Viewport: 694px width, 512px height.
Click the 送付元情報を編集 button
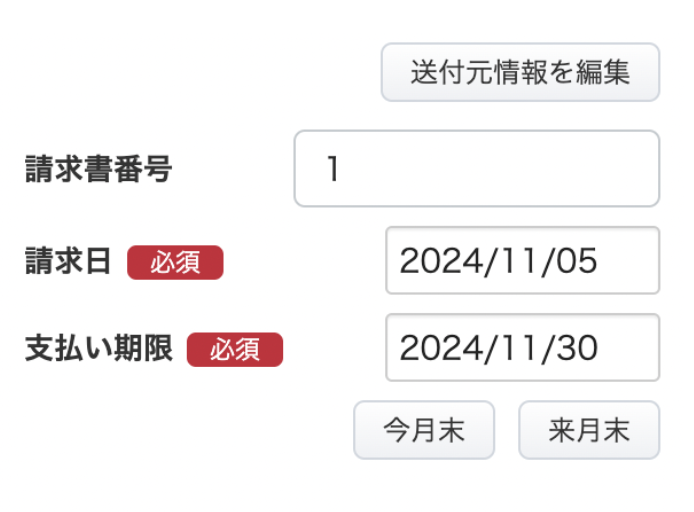pos(520,72)
